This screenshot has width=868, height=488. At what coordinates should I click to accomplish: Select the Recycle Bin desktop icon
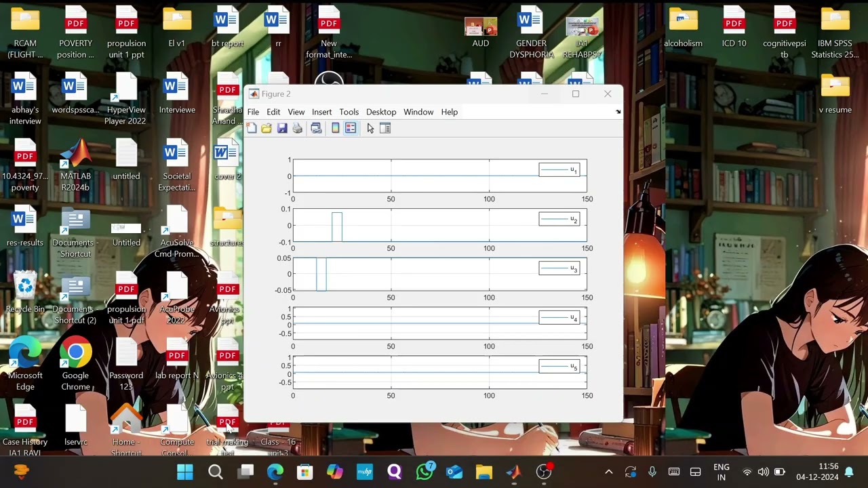pos(25,293)
